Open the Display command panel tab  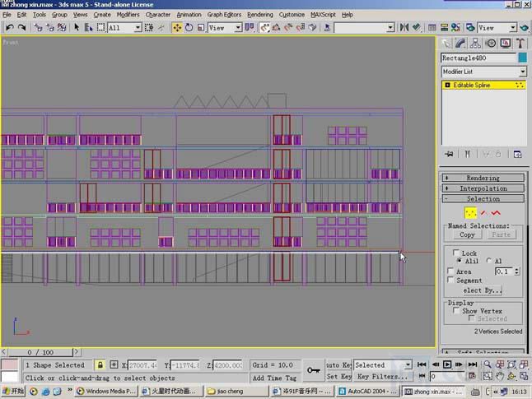click(x=506, y=43)
